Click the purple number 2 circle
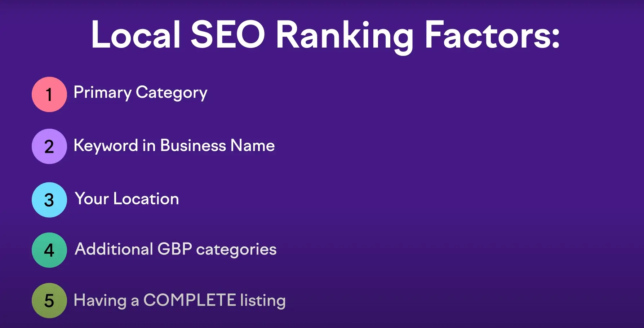The height and width of the screenshot is (328, 644). click(x=49, y=146)
